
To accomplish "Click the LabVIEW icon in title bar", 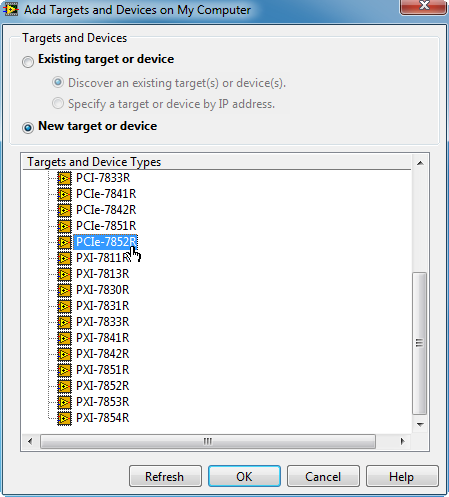I will point(11,10).
